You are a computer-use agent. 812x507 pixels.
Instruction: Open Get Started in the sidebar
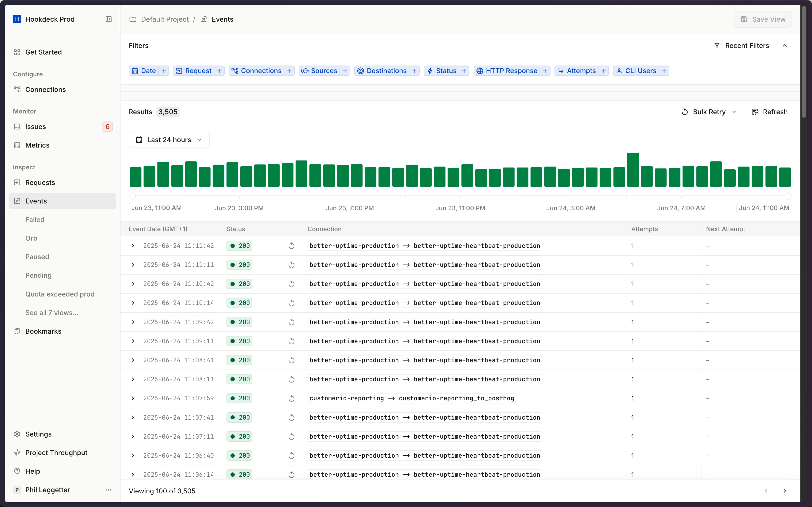(62, 52)
